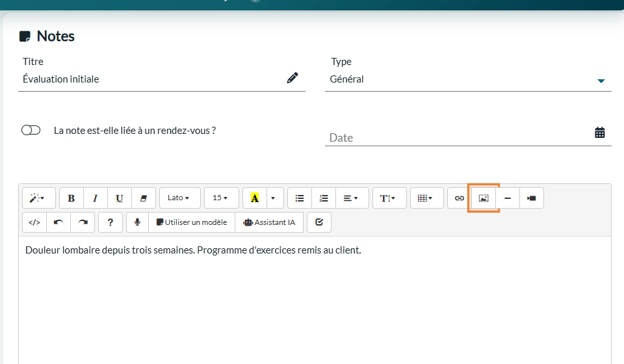Insert a horizontal rule

point(508,198)
